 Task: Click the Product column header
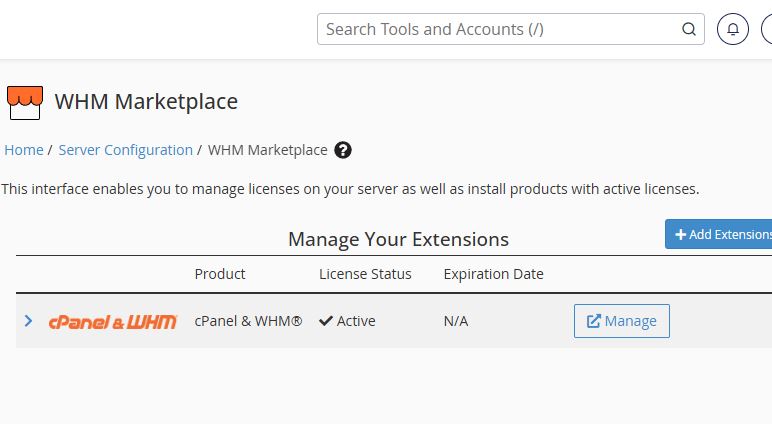220,274
